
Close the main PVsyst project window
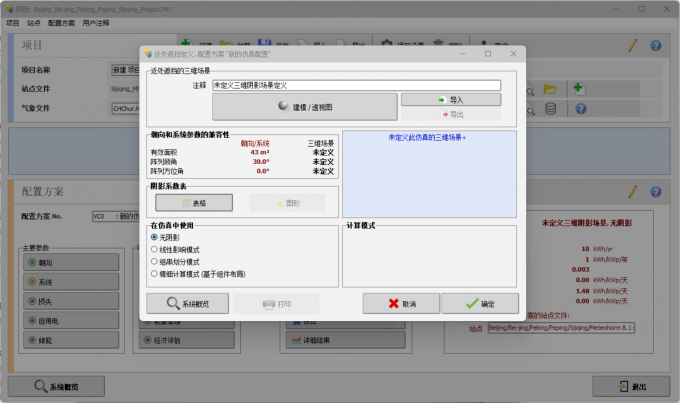(667, 9)
